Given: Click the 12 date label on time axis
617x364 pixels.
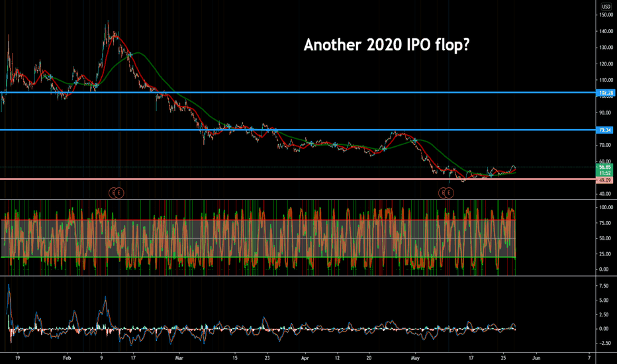Looking at the screenshot, I should [337, 358].
